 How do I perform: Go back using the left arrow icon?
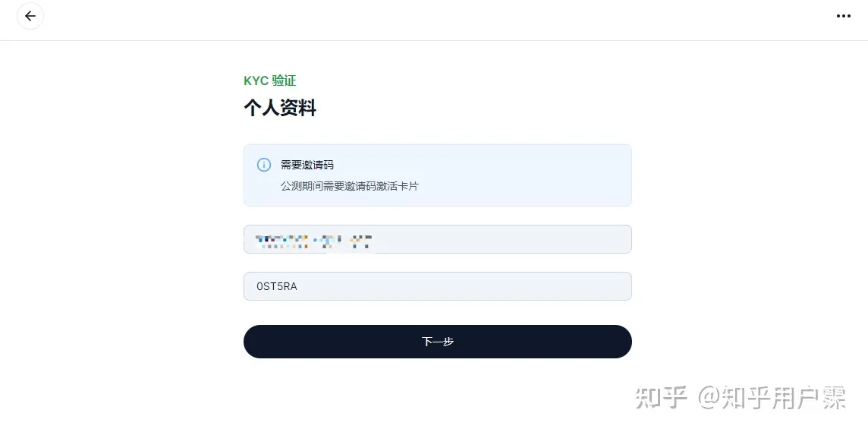30,16
